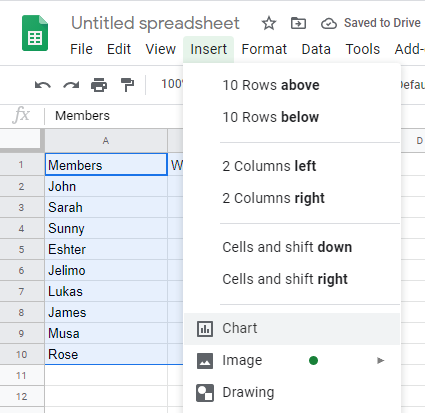Select column A header
Image resolution: width=425 pixels, height=413 pixels.
106,141
